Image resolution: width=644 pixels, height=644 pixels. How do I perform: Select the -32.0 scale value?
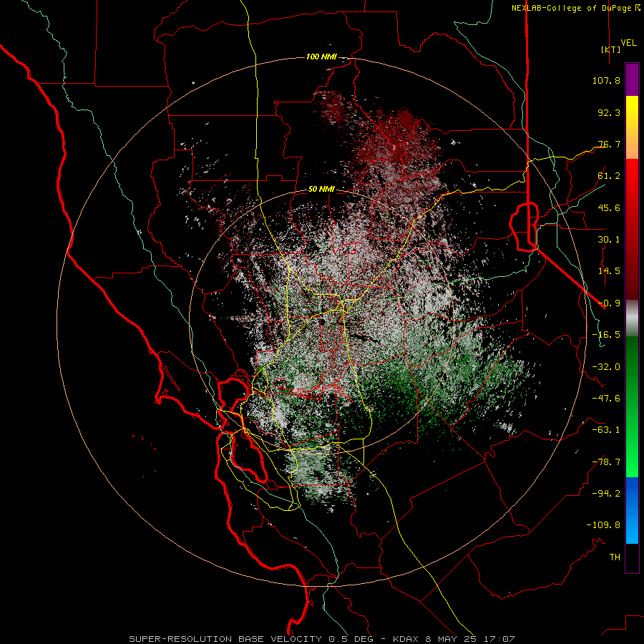click(606, 367)
